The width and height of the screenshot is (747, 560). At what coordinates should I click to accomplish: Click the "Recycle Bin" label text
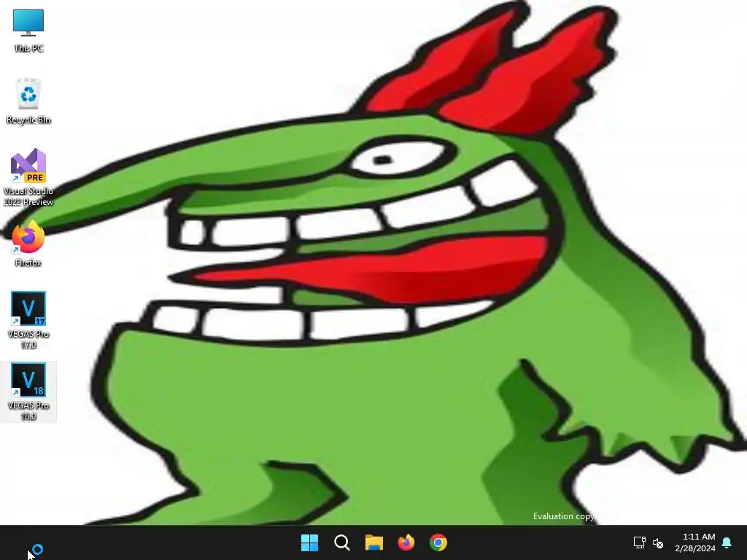(28, 120)
